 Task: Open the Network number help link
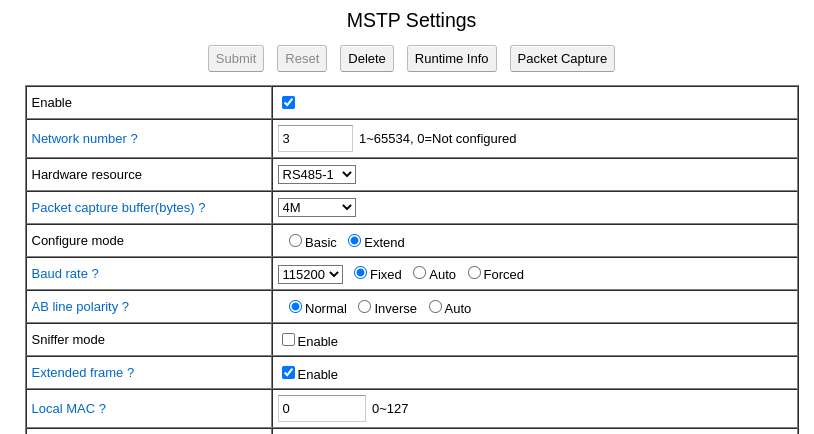pos(85,139)
